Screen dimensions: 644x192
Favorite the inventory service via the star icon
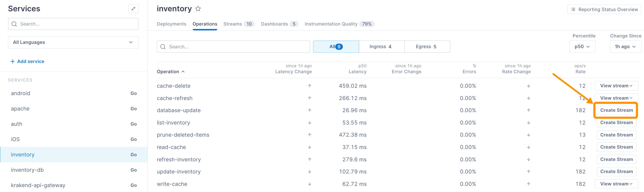point(198,9)
